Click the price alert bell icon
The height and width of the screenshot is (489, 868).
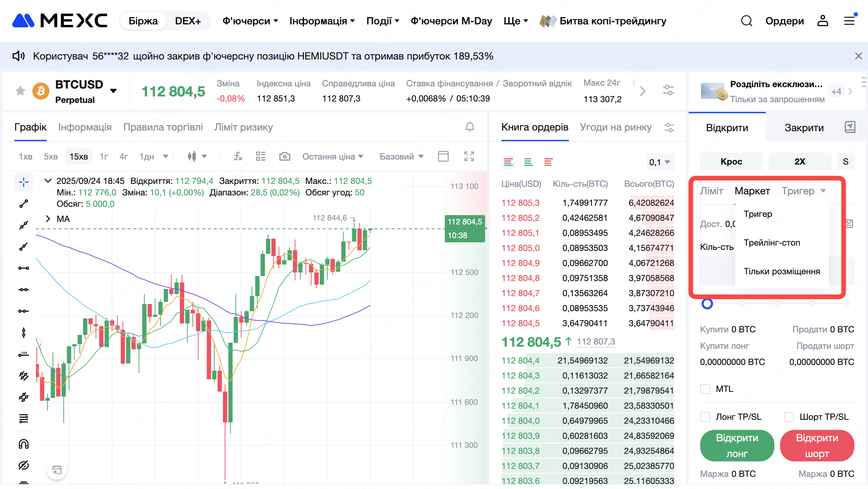470,127
